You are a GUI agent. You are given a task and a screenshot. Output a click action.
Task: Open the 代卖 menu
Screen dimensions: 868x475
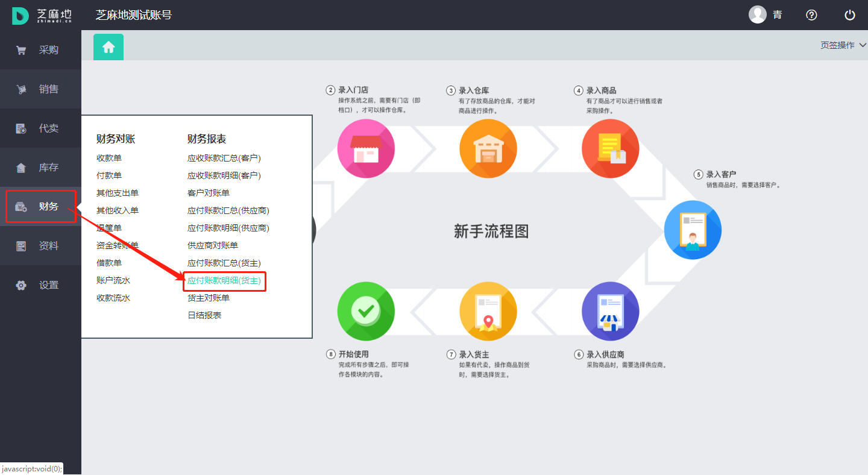coord(40,128)
